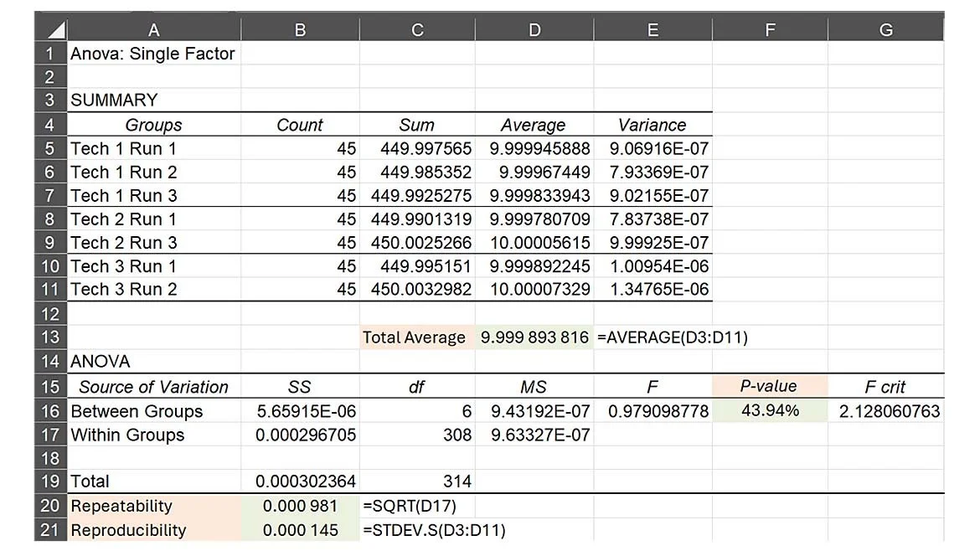Click average value 9.999945888
This screenshot has height=551, width=980.
[534, 148]
